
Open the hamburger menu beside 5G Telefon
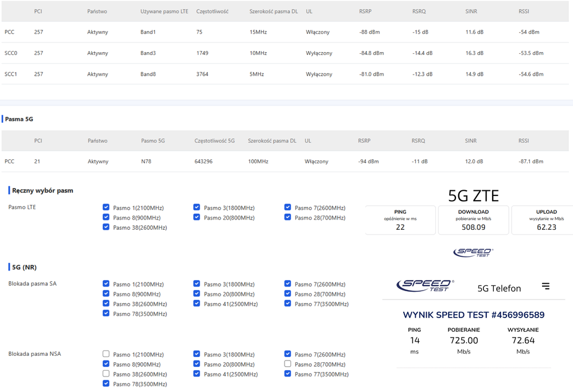(x=545, y=286)
